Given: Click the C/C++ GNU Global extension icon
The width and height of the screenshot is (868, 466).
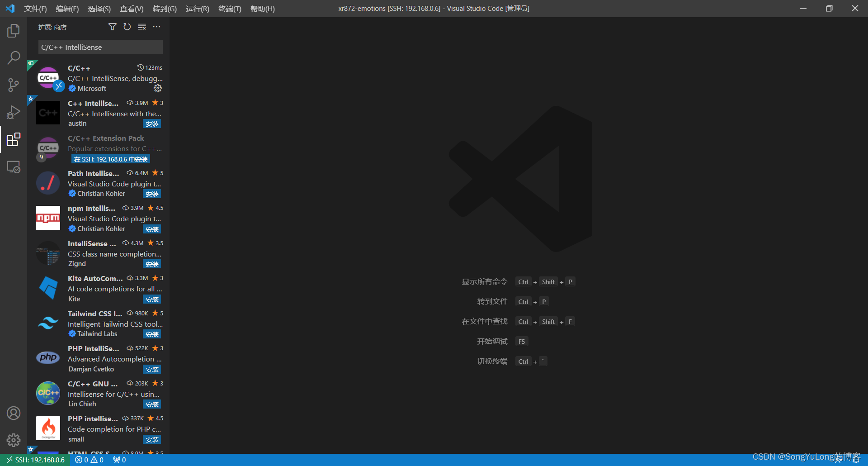Looking at the screenshot, I should tap(48, 393).
